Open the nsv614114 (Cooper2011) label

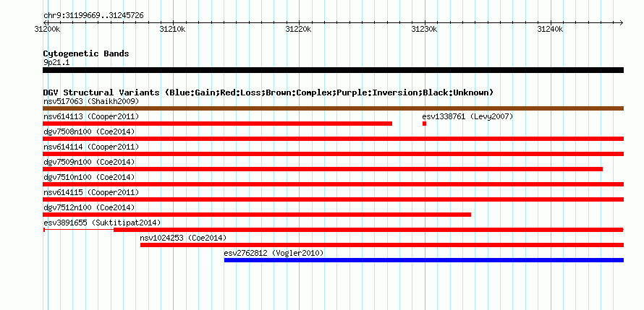click(x=91, y=147)
